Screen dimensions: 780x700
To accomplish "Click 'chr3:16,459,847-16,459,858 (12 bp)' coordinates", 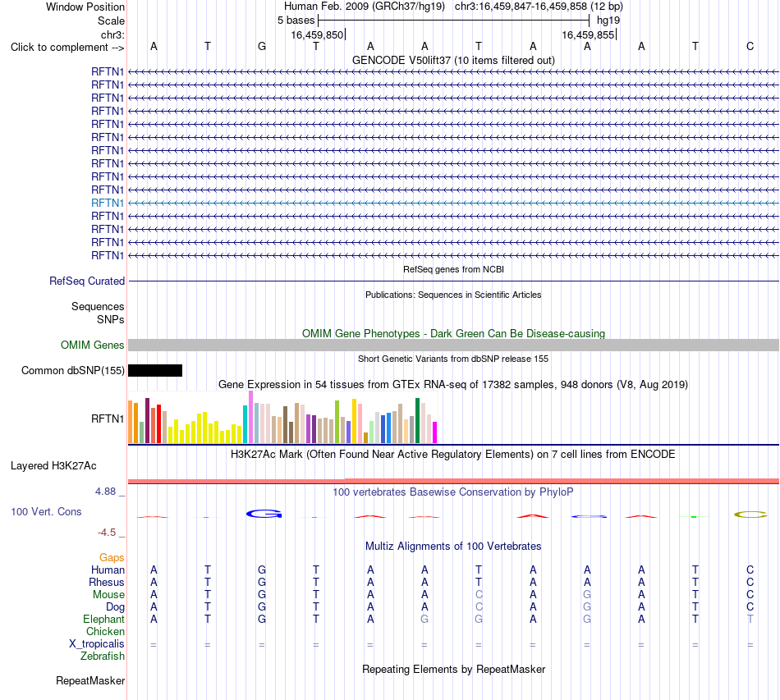I will point(539,7).
